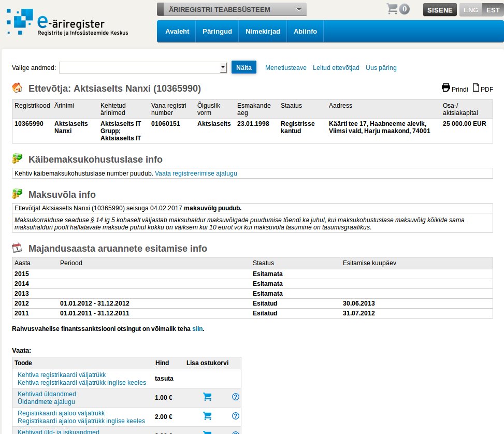504x434 pixels.
Task: Click the status cell 'Registrisse kantud'
Action: pos(298,127)
